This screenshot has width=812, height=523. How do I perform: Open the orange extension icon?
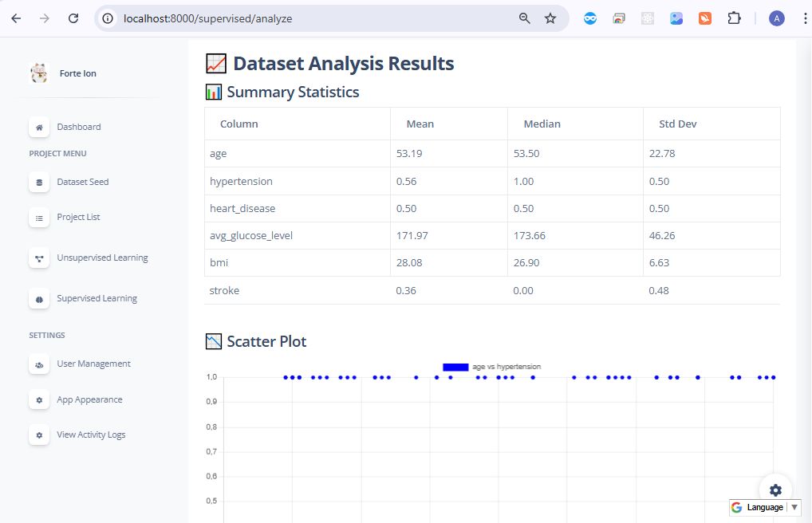(x=705, y=18)
